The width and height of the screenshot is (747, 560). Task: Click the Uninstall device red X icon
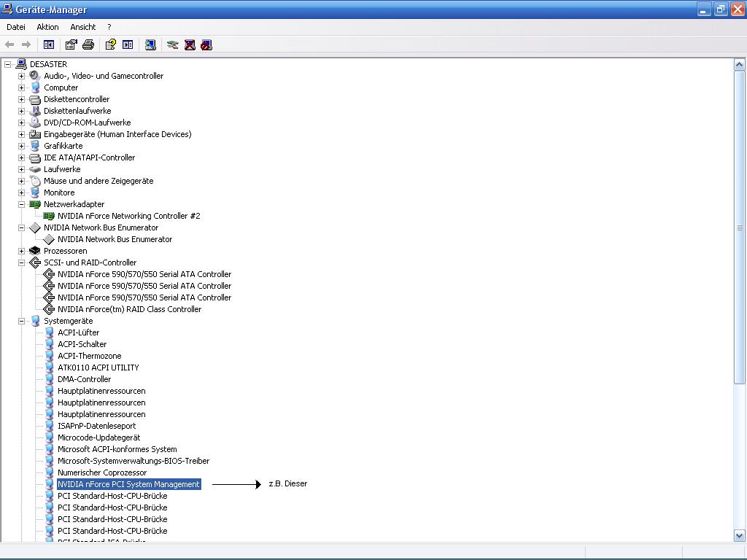[x=190, y=44]
